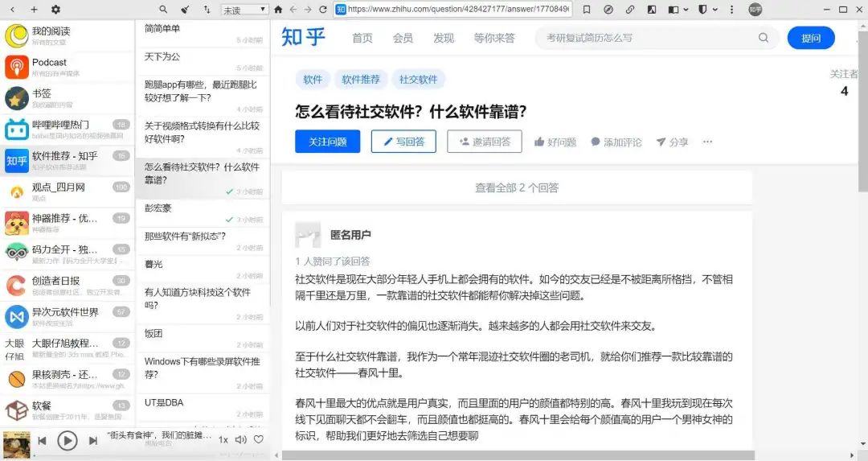Open article 简简单单 in the list

(x=203, y=33)
